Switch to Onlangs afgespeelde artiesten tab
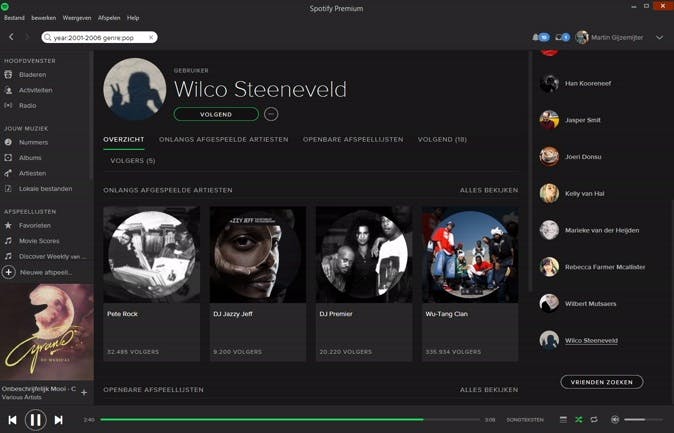Screen dimensions: 674x433 point(224,140)
